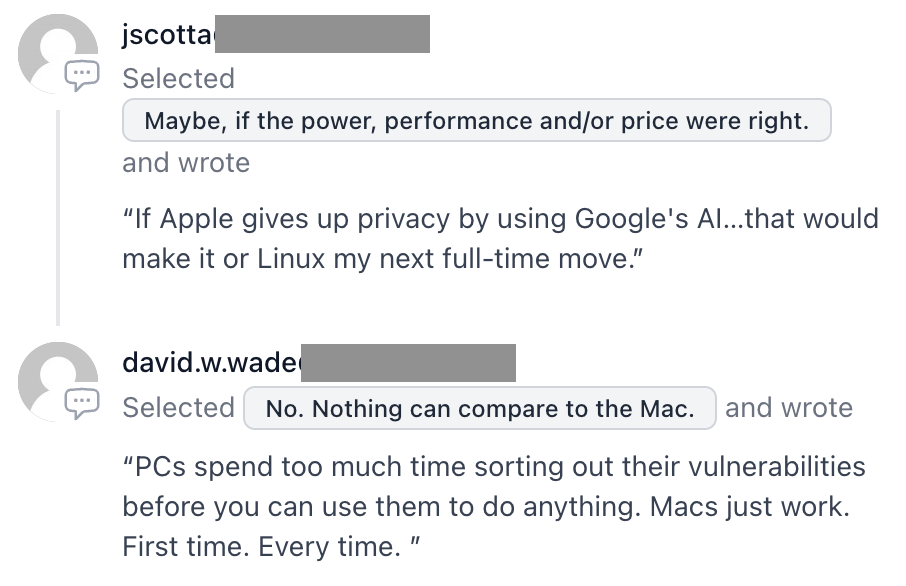The image size is (906, 586).
Task: Click 'and wrote' beside the Mac pill
Action: coord(789,407)
